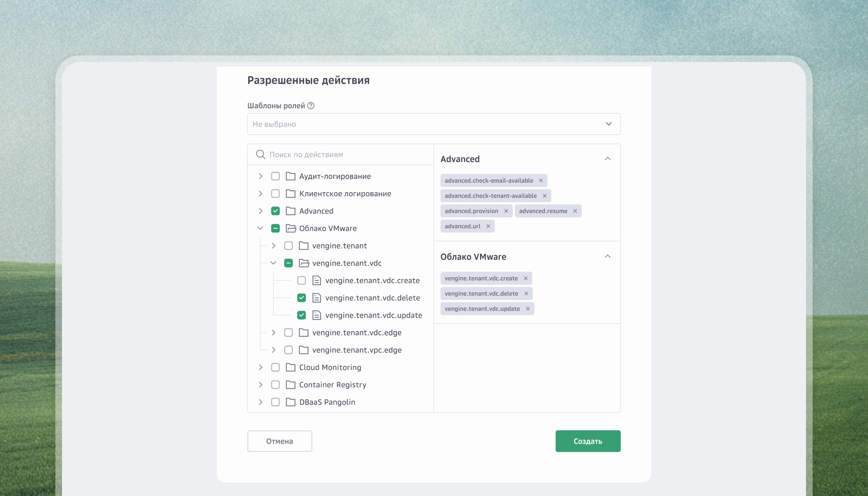
Task: Expand the Клиентское логирование tree node
Action: (261, 193)
